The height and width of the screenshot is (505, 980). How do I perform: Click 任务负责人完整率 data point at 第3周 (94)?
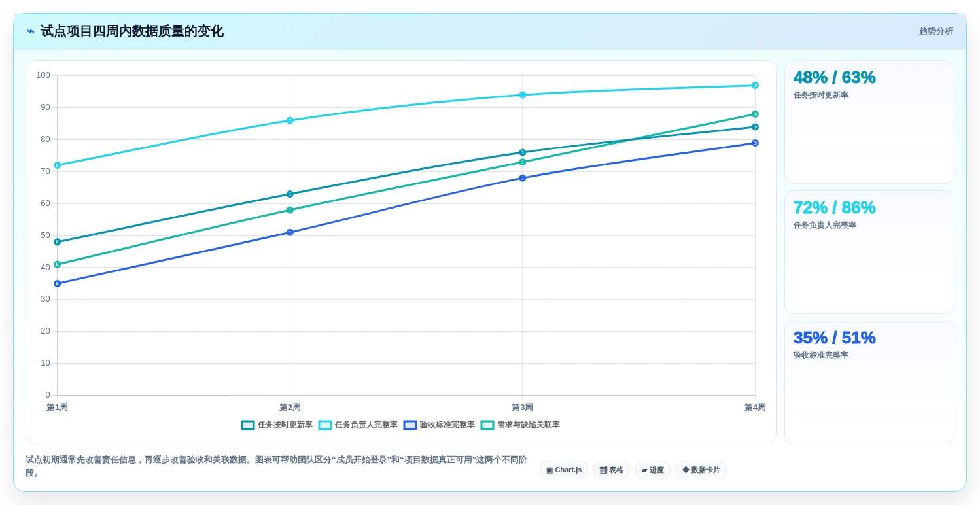pyautogui.click(x=523, y=95)
